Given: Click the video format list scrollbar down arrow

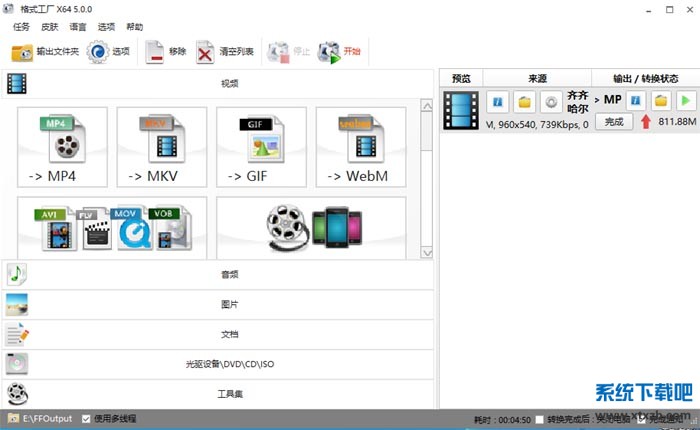Looking at the screenshot, I should [427, 252].
